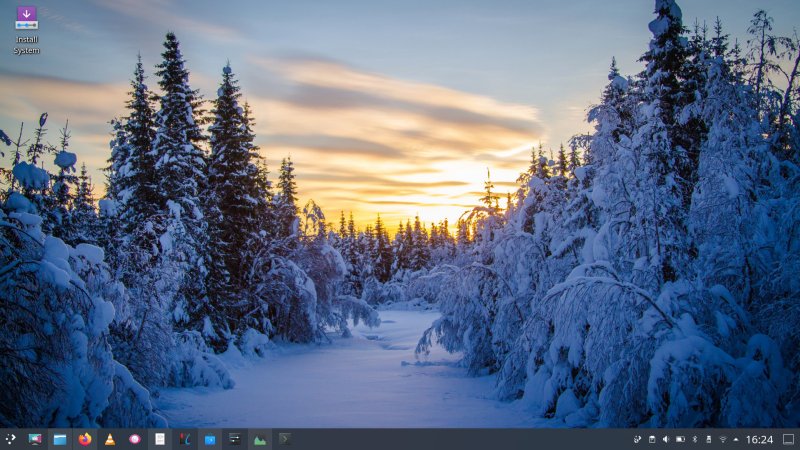Open the volume control in system tray
The width and height of the screenshot is (800, 450).
666,439
